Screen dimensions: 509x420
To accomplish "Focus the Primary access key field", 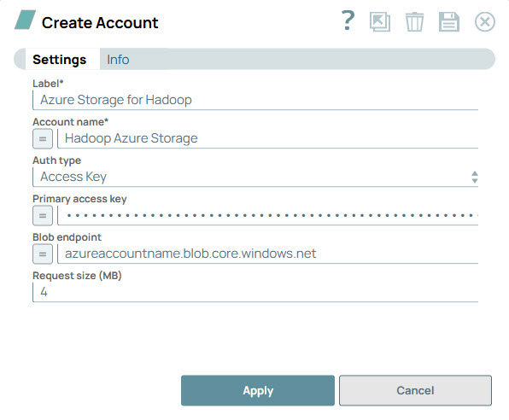I will point(268,215).
